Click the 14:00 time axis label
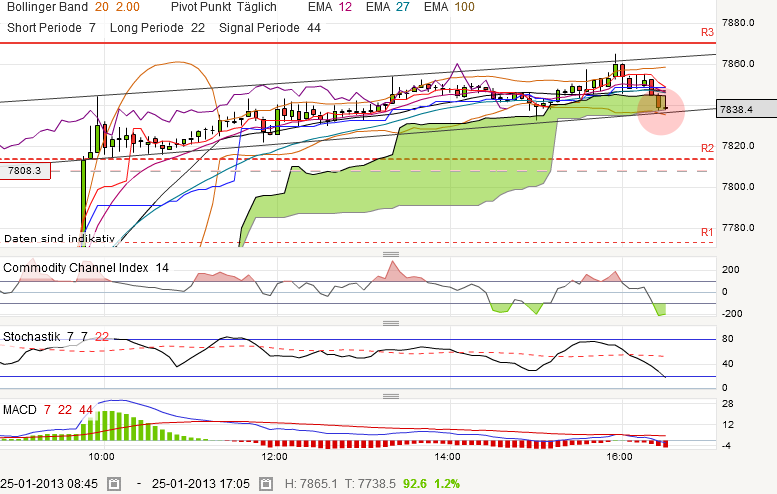Screen dimensions: 777x494 447,457
